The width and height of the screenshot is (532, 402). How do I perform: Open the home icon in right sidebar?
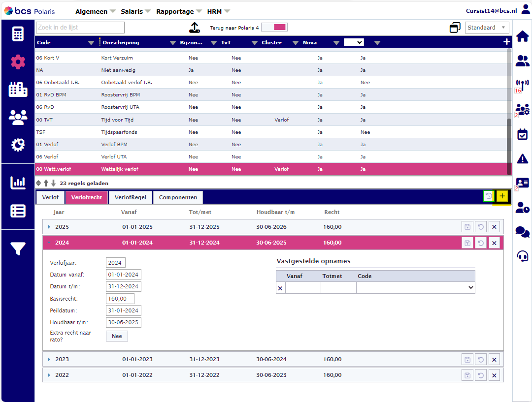522,36
